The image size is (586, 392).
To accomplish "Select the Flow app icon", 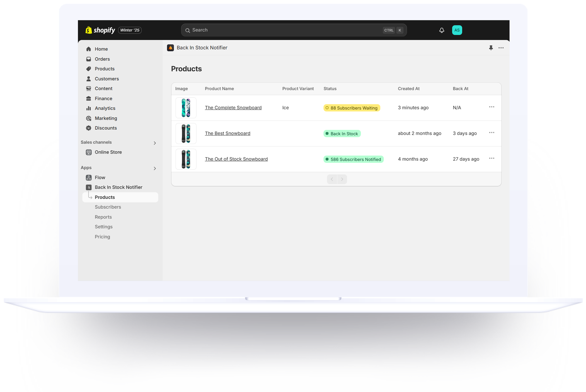I will [89, 177].
